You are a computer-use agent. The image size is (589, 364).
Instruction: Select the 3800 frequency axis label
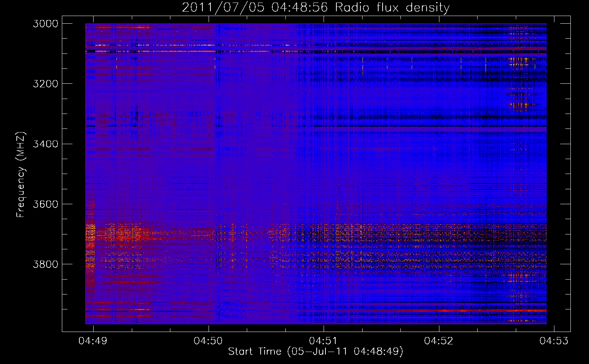click(x=46, y=264)
